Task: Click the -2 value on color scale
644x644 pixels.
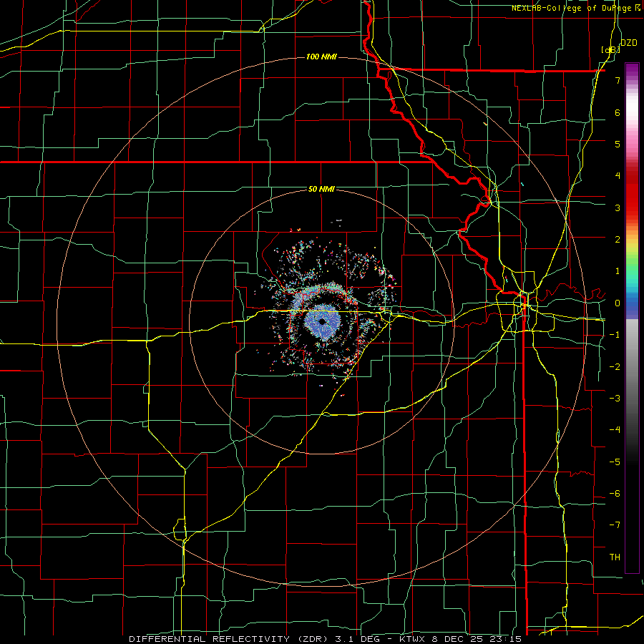Action: point(615,367)
